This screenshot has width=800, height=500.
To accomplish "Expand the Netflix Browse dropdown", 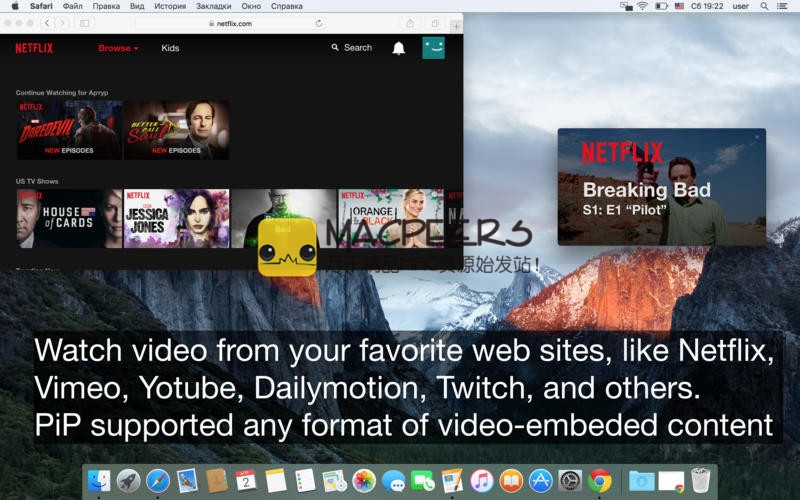I will click(118, 48).
